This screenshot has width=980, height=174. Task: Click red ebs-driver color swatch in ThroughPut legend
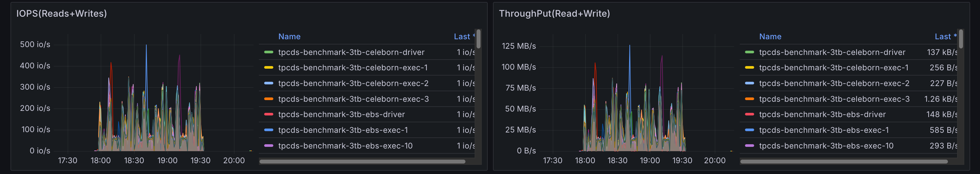[x=750, y=114]
